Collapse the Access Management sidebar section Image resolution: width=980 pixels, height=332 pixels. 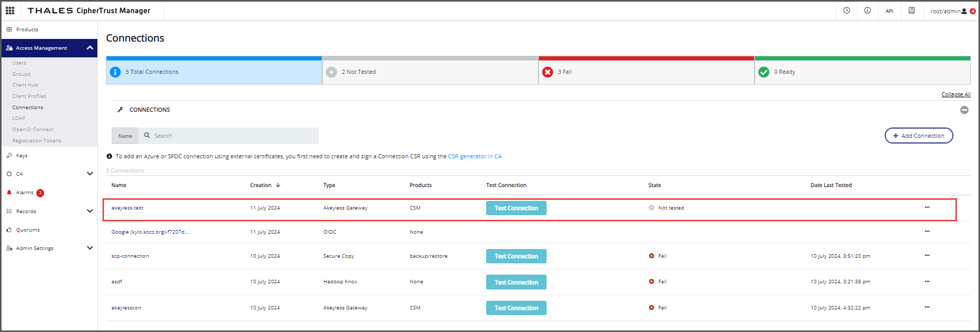click(x=90, y=48)
